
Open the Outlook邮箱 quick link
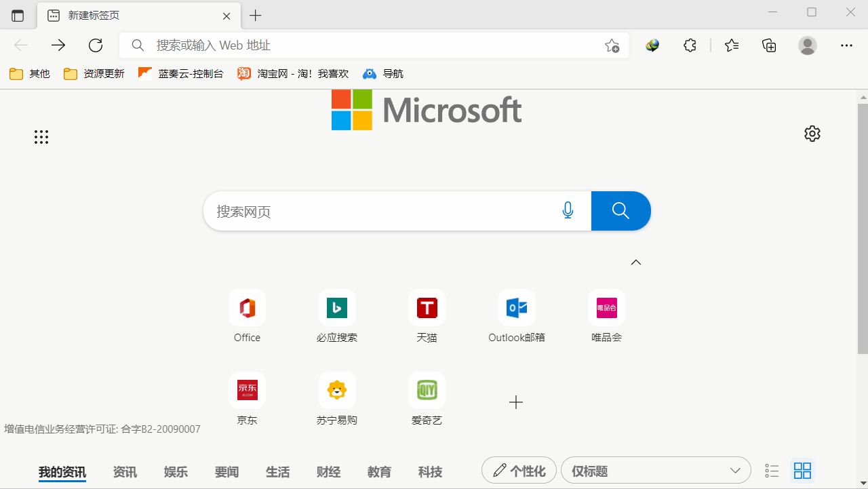point(517,317)
